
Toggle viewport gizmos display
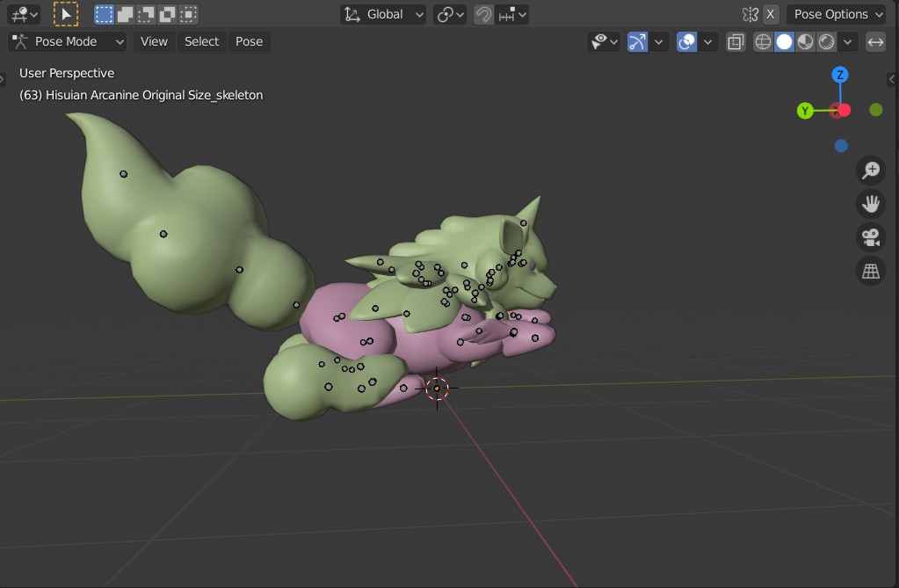pos(637,42)
